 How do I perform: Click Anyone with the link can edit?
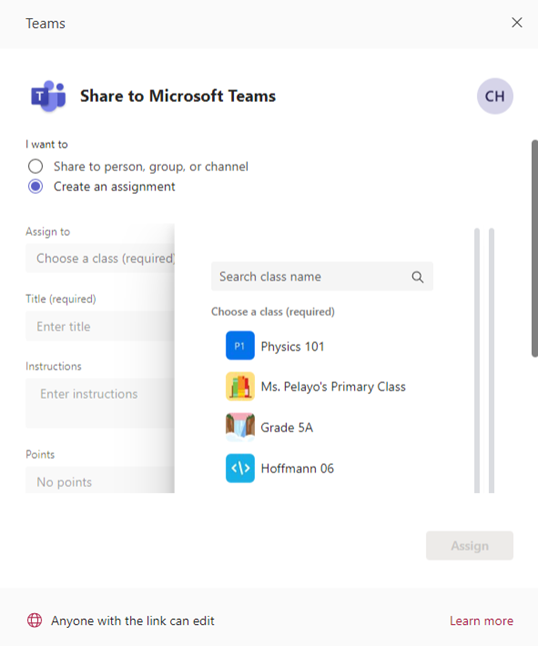(x=133, y=621)
